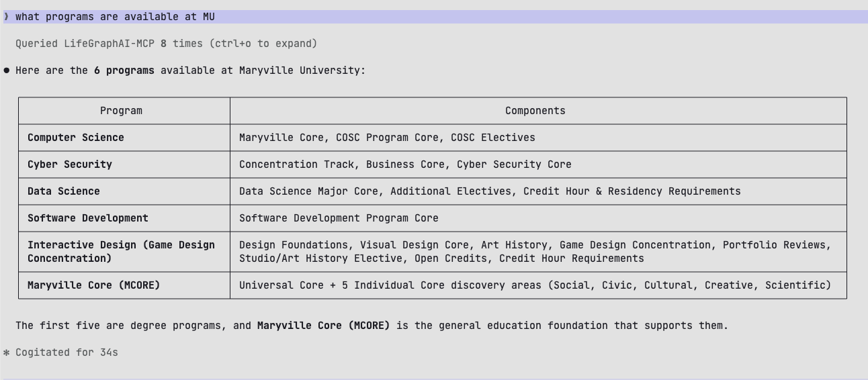Expand the Queried LifeGraphAI-MCP tool calls line

(x=166, y=44)
